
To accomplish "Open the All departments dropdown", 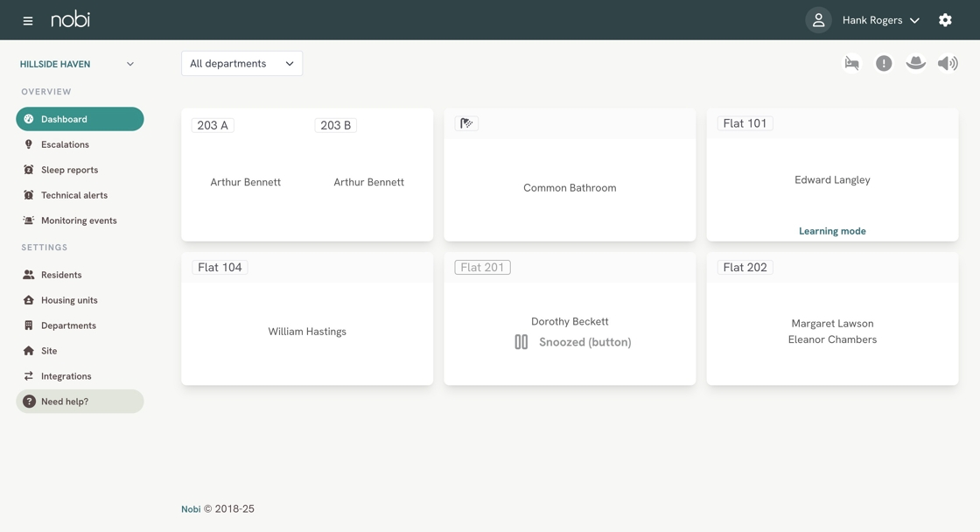I will (241, 63).
